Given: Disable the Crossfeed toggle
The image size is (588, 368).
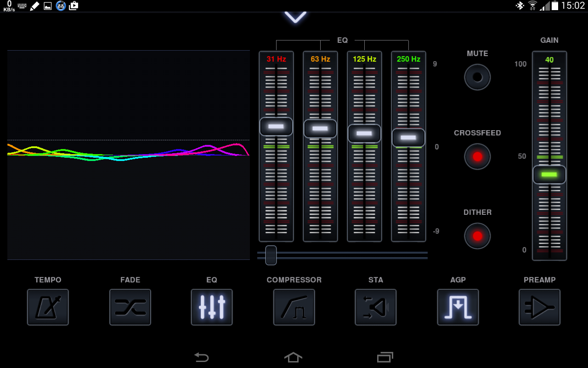Looking at the screenshot, I should 477,156.
